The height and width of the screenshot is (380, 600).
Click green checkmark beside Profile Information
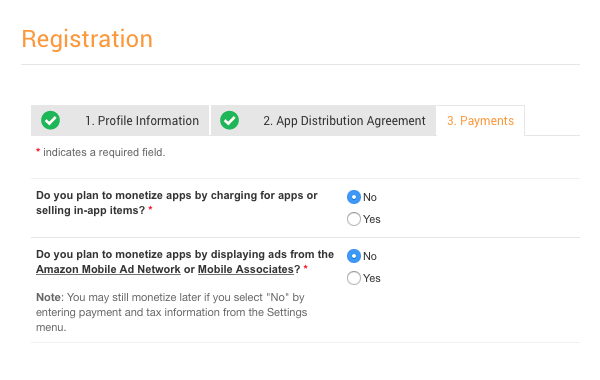tap(51, 120)
